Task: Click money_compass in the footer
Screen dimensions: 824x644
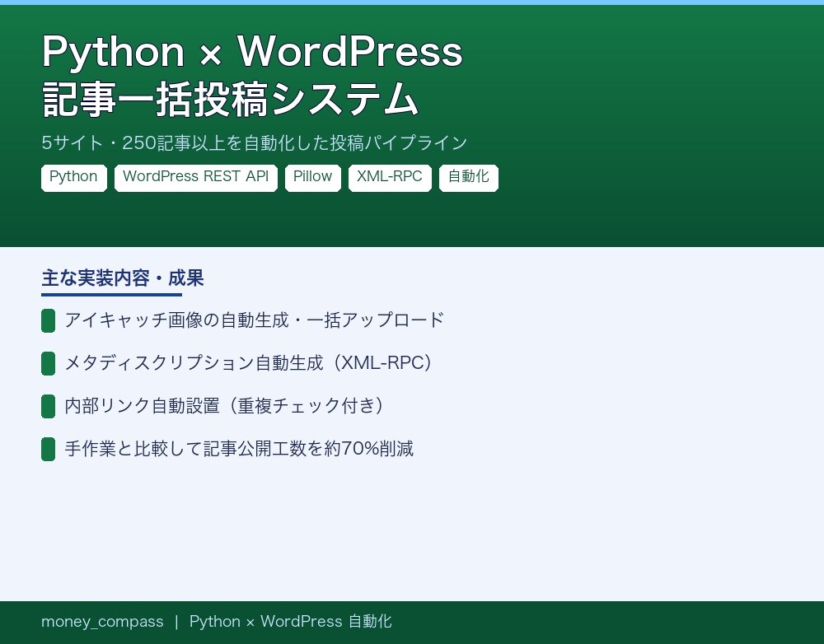Action: tap(102, 622)
